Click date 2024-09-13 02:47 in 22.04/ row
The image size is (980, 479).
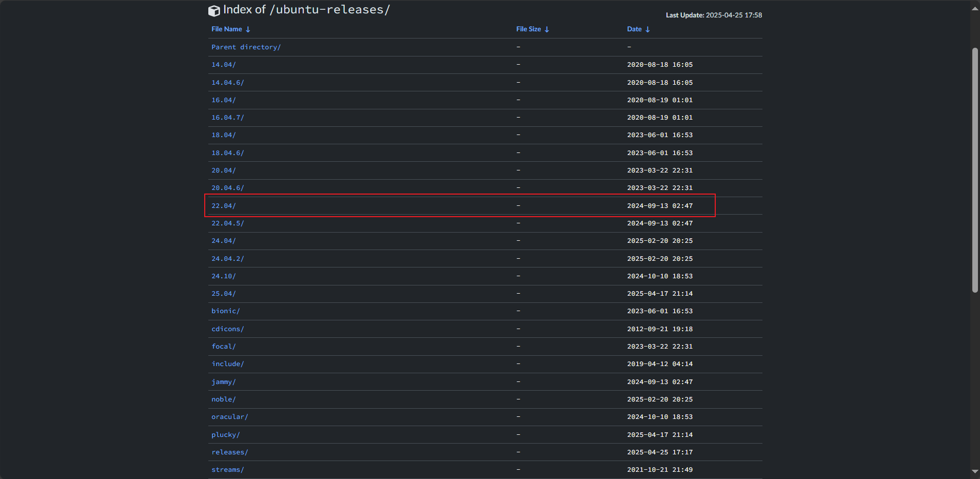660,206
